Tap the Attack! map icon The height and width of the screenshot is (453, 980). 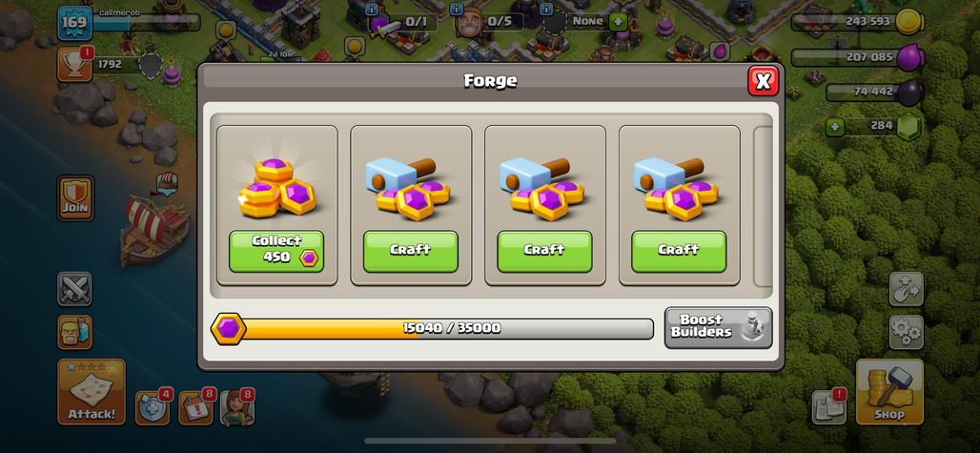pos(92,392)
